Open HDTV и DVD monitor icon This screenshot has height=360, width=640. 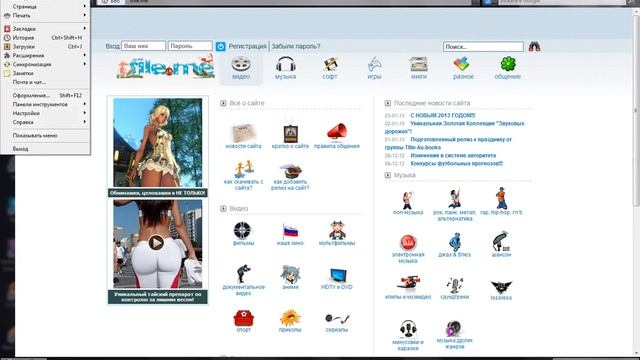pos(338,276)
